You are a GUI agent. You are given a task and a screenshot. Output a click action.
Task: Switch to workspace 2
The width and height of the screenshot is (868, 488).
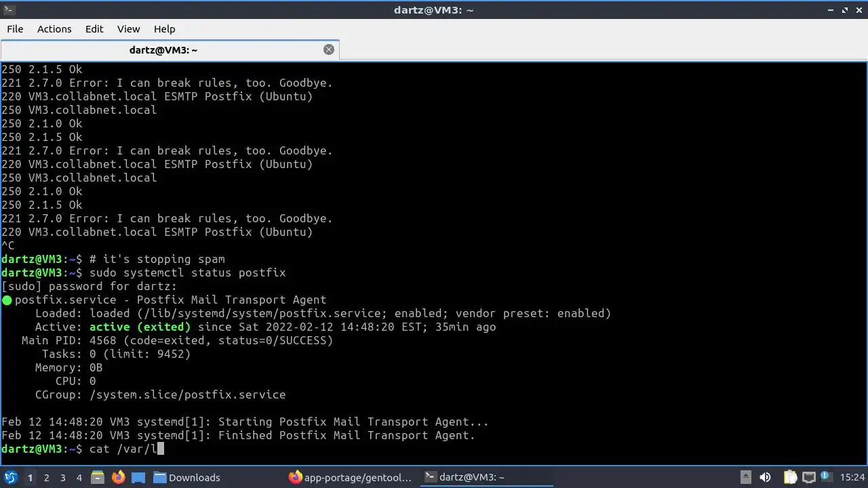[x=46, y=478]
